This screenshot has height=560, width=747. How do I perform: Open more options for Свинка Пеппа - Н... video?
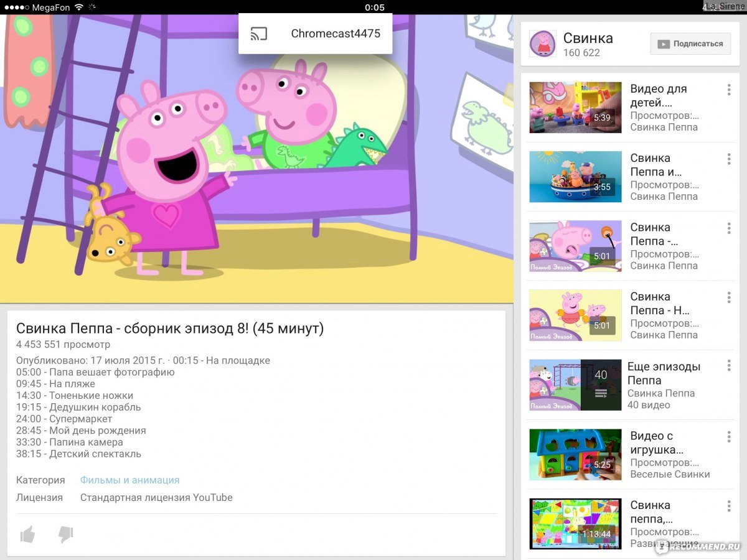click(x=728, y=297)
